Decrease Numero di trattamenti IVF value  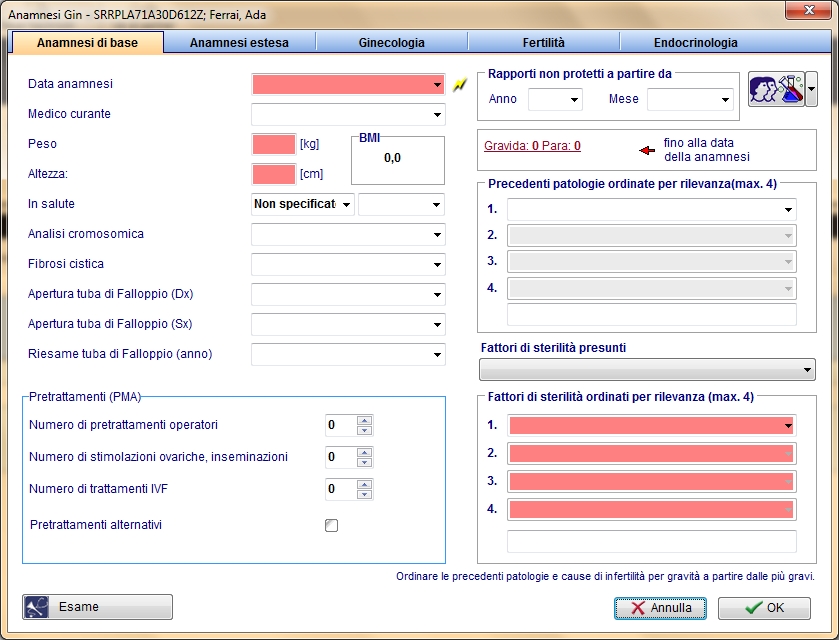tap(364, 494)
